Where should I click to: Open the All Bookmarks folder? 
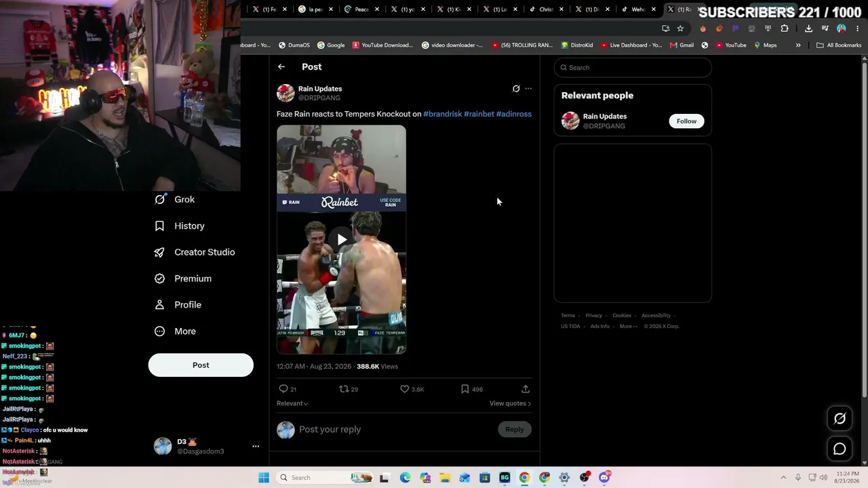click(x=839, y=45)
